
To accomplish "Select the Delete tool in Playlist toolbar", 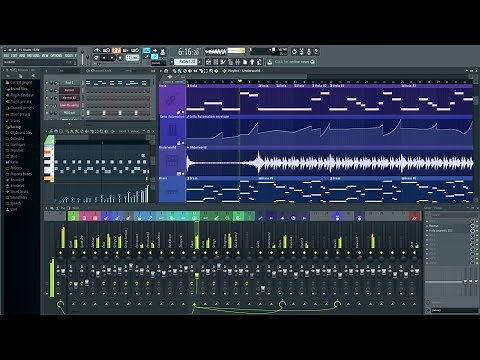I will click(184, 71).
